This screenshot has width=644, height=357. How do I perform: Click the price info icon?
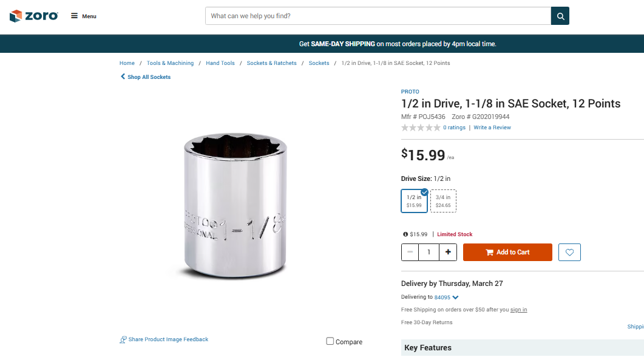(405, 234)
